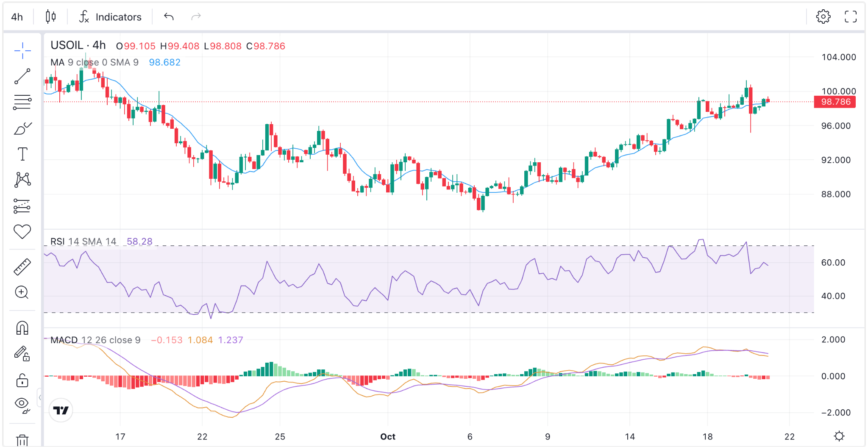Click the 1.237 MACD signal value

231,340
